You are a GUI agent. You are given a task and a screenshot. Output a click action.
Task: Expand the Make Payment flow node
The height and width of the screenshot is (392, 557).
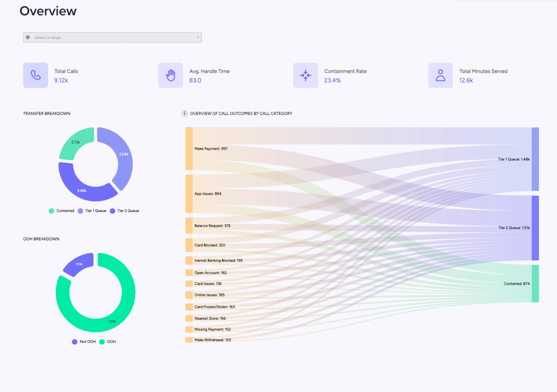click(189, 148)
